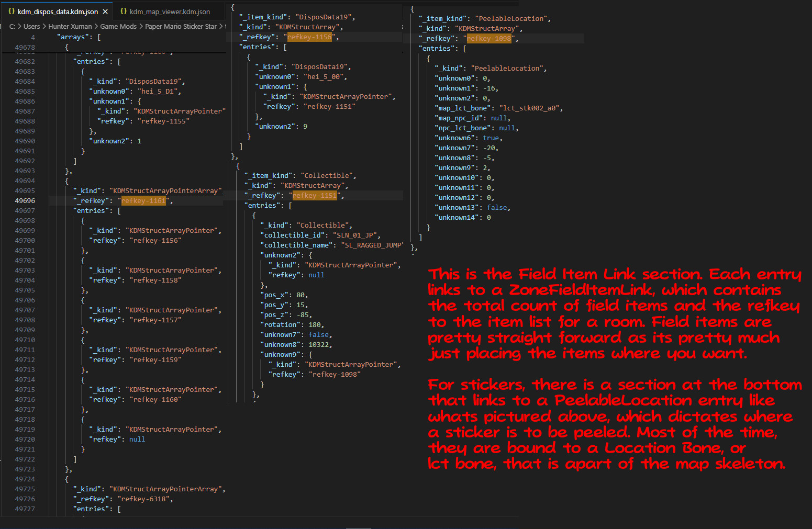Switch to the kdm_dispos_data.kdm.json tab
Viewport: 812px width, 529px height.
(58, 12)
